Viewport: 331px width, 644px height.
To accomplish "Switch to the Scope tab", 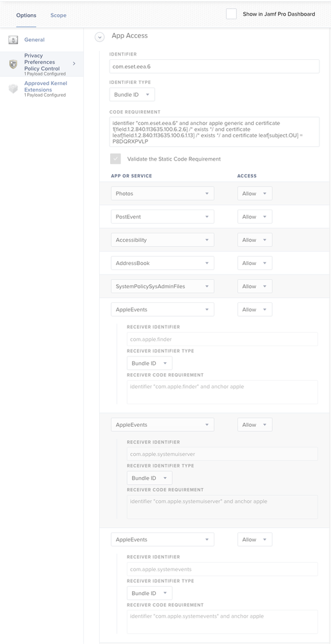I will [58, 15].
